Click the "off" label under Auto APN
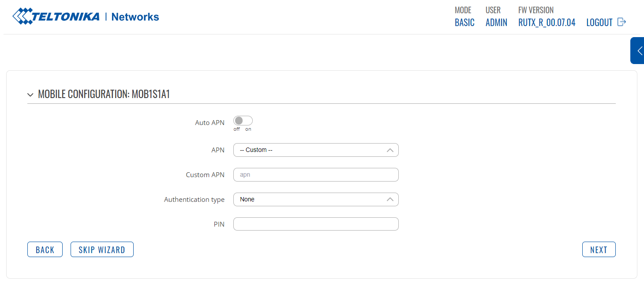The image size is (644, 307). pos(237,129)
